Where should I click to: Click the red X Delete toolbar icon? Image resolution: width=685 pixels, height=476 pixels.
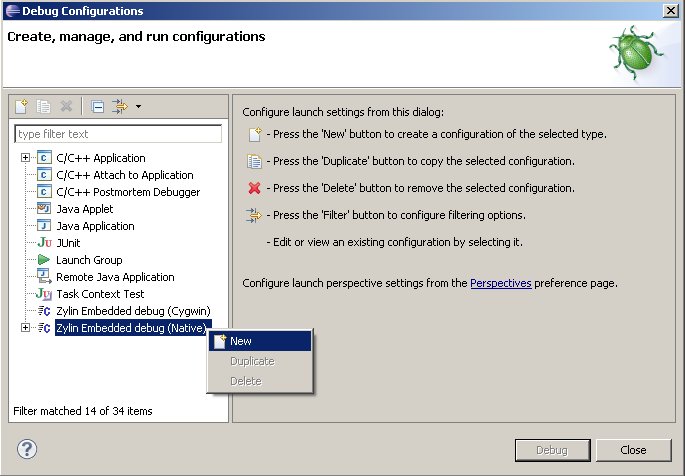tap(66, 106)
